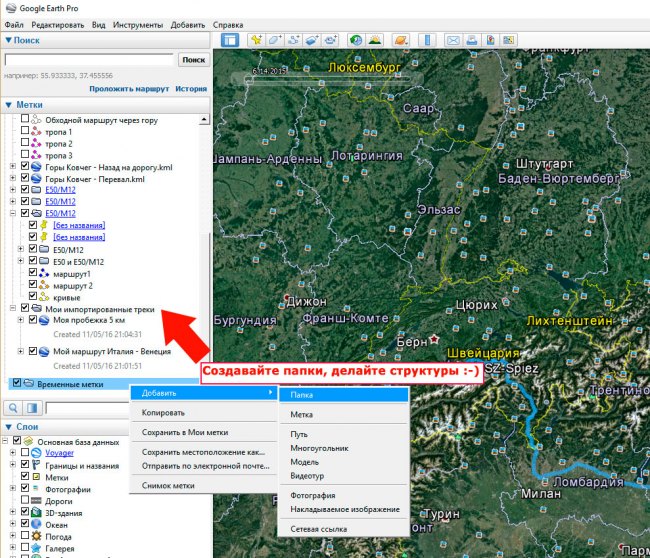Click path icon of тропа 1
Screen dimensions: 650x558
(x=36, y=131)
